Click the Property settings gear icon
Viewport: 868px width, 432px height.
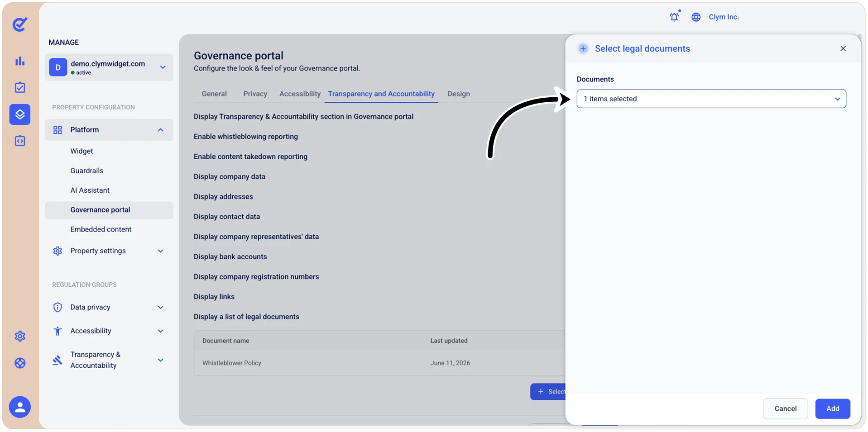(x=58, y=251)
